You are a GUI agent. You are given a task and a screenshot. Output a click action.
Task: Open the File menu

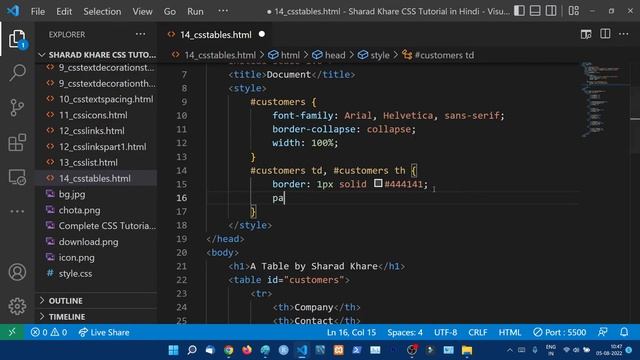38,11
